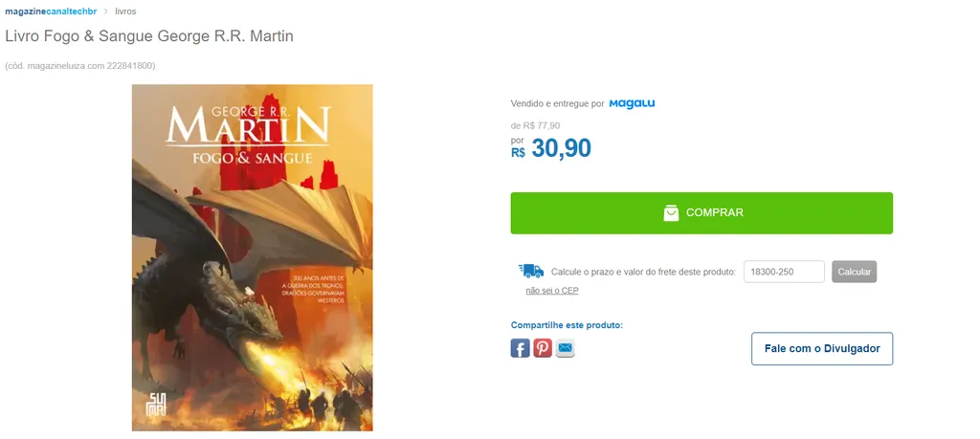Click the shopping bag icon in COMPRAR
This screenshot has width=980, height=439.
(x=671, y=213)
